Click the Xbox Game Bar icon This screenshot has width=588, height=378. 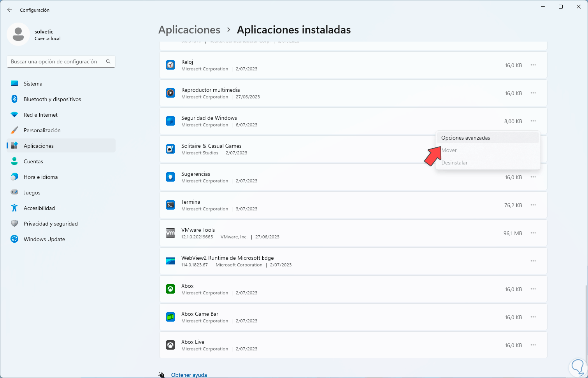click(170, 317)
